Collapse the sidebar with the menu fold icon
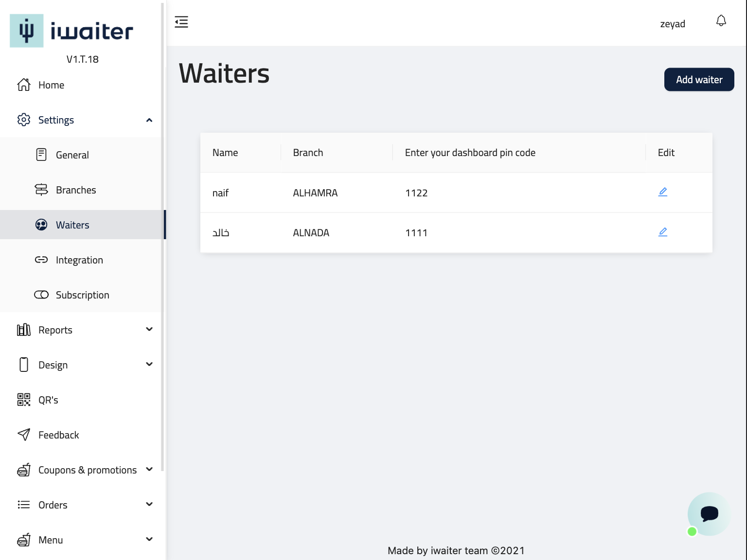Screen dimensions: 747x560 click(x=181, y=22)
